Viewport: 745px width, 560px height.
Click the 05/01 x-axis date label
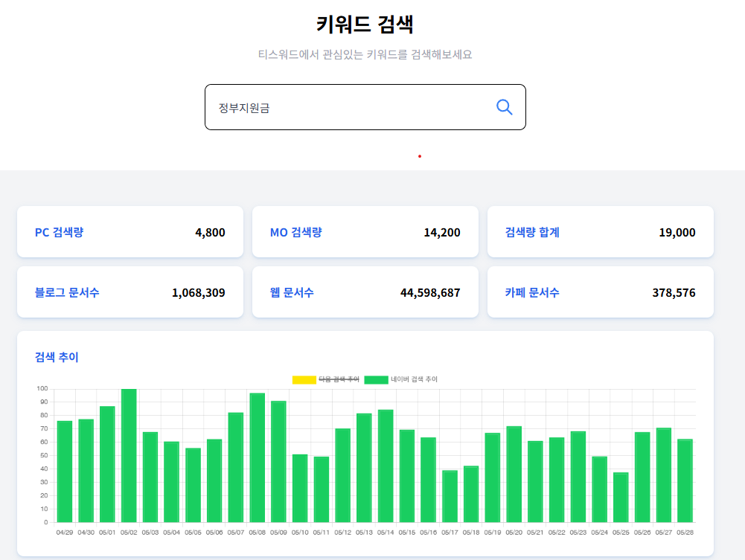pyautogui.click(x=107, y=532)
